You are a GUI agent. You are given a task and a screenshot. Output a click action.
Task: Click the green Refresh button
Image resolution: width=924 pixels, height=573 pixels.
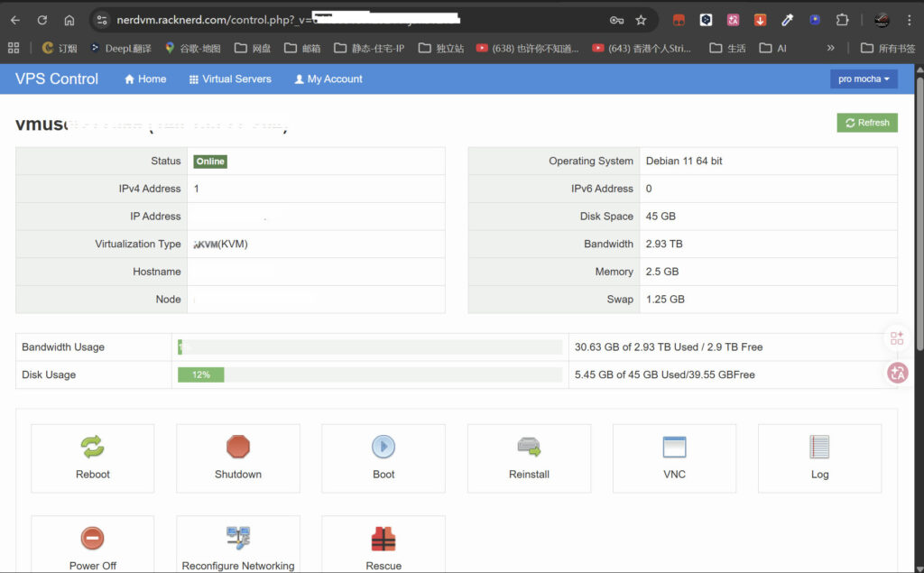click(866, 123)
